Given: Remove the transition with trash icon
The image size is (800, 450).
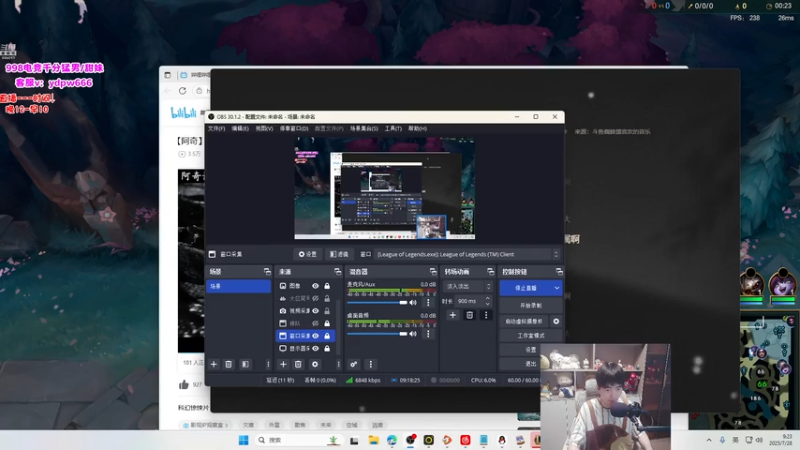Looking at the screenshot, I should pyautogui.click(x=469, y=315).
